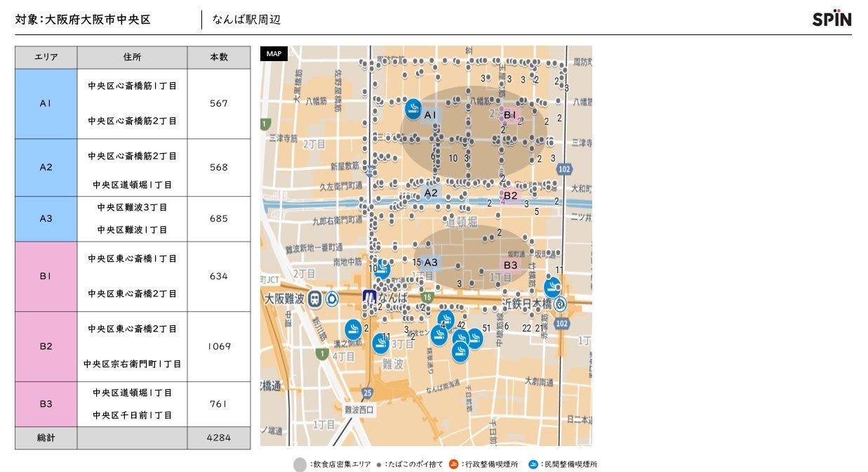Screen dimensions: 868x472
Task: Click the number 22 on the map
Action: click(526, 328)
